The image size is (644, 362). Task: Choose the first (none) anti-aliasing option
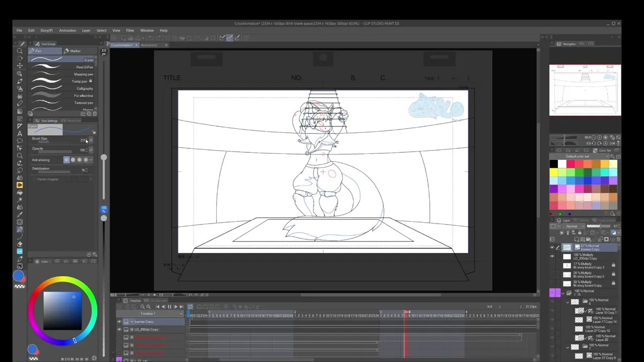pos(66,159)
